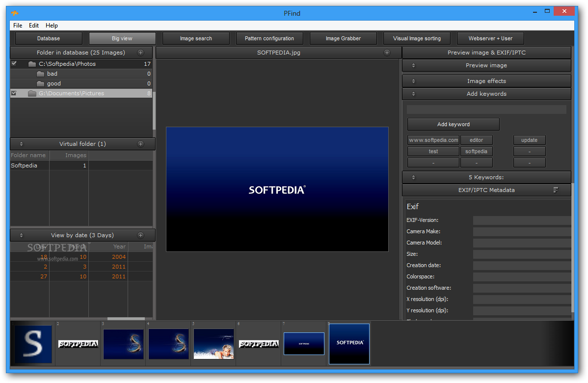This screenshot has height=383, width=588.
Task: Open the Help menu
Action: tap(52, 26)
